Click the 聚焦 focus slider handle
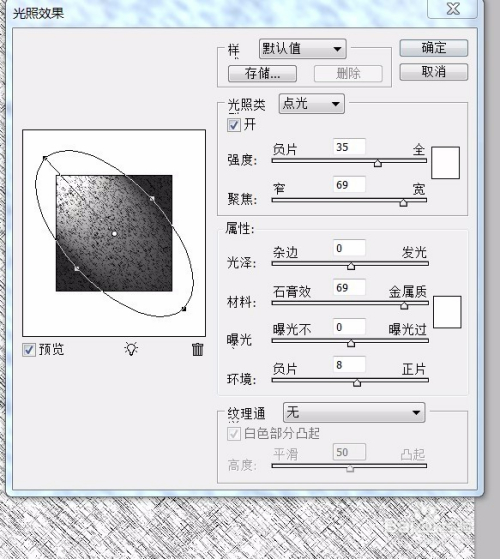 click(x=403, y=202)
